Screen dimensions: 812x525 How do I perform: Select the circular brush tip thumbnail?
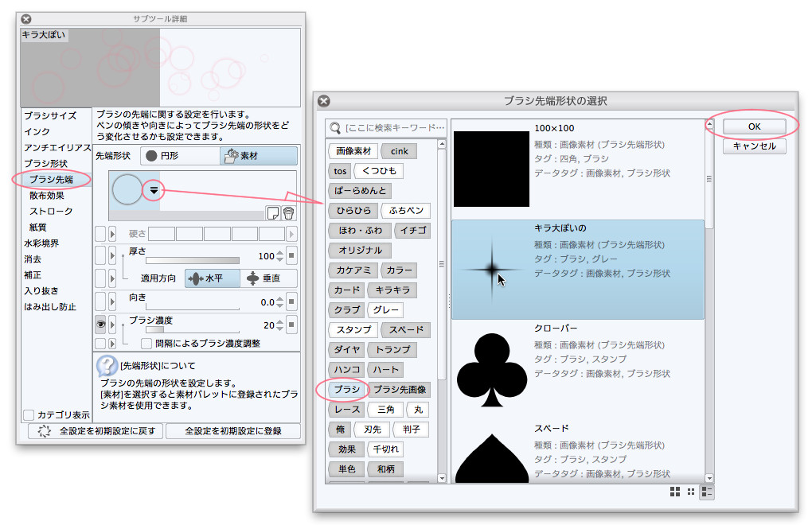[x=127, y=189]
